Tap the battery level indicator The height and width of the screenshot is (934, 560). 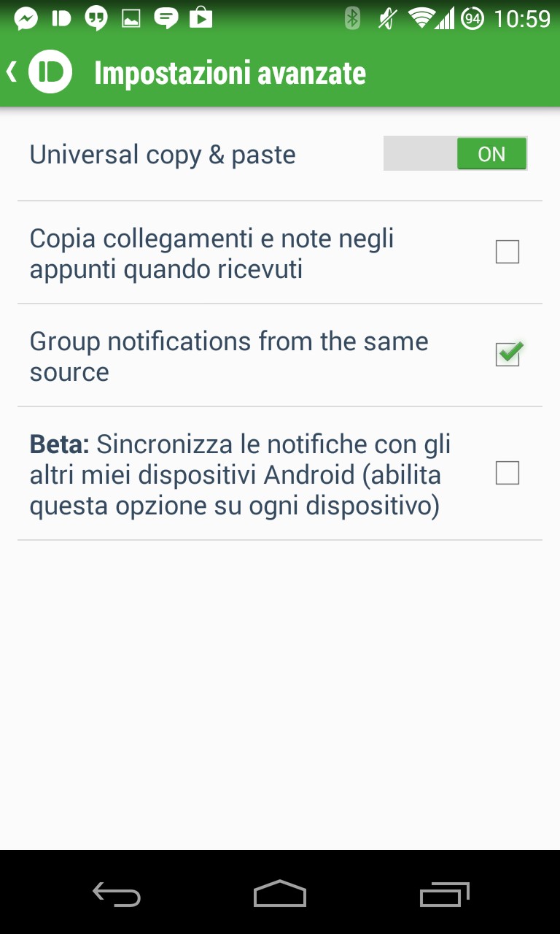click(472, 18)
